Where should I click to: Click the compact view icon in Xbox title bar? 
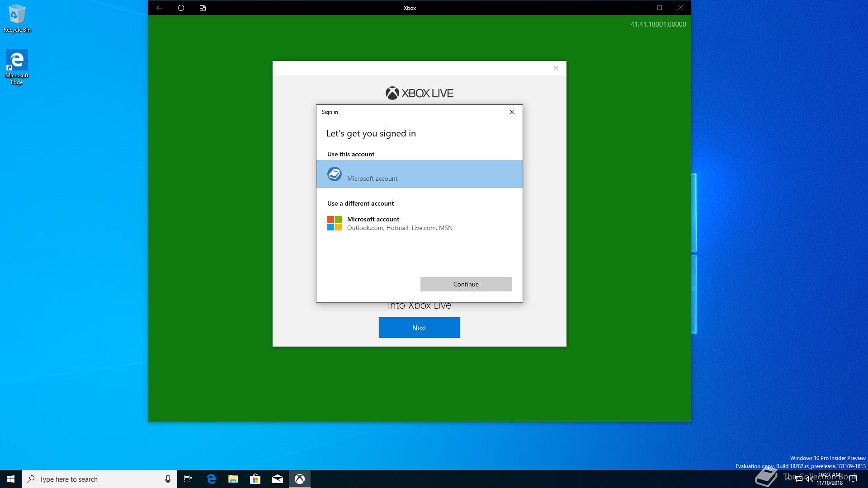(x=203, y=8)
